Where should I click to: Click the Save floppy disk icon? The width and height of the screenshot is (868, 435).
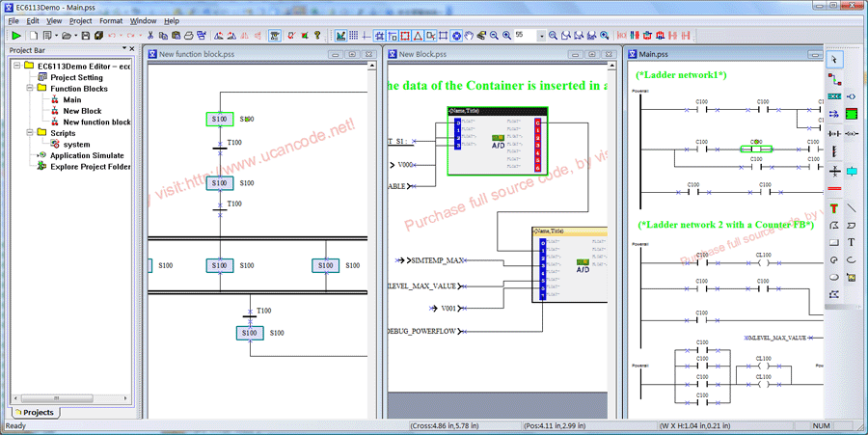pos(86,36)
